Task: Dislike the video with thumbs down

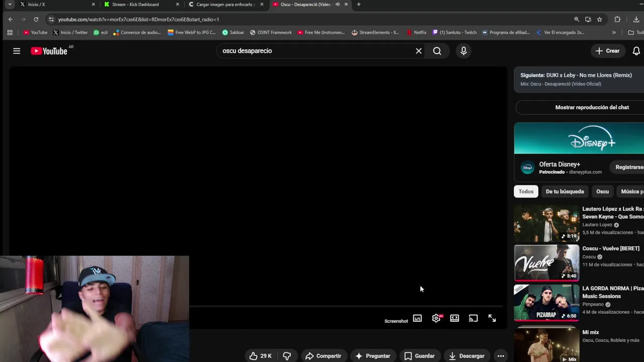Action: coord(287,356)
